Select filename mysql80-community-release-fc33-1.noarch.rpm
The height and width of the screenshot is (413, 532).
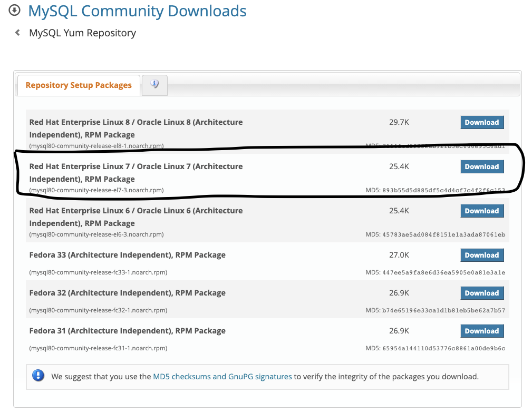(99, 272)
